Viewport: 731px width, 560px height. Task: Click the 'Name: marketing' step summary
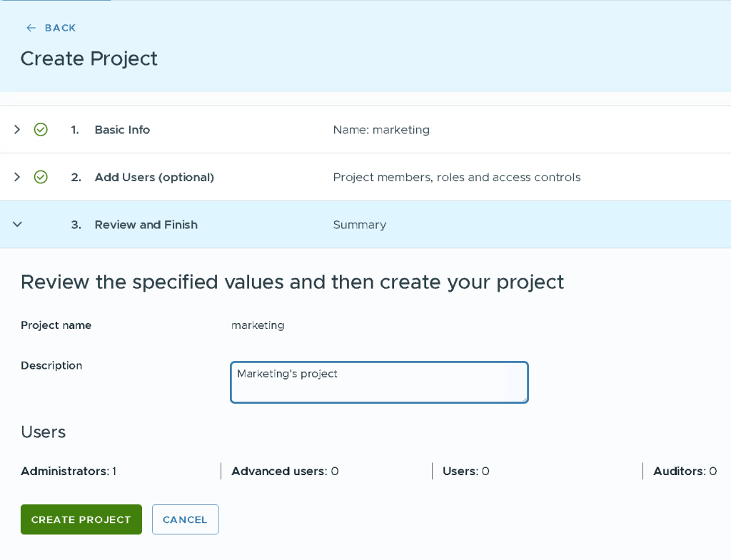[x=381, y=130]
